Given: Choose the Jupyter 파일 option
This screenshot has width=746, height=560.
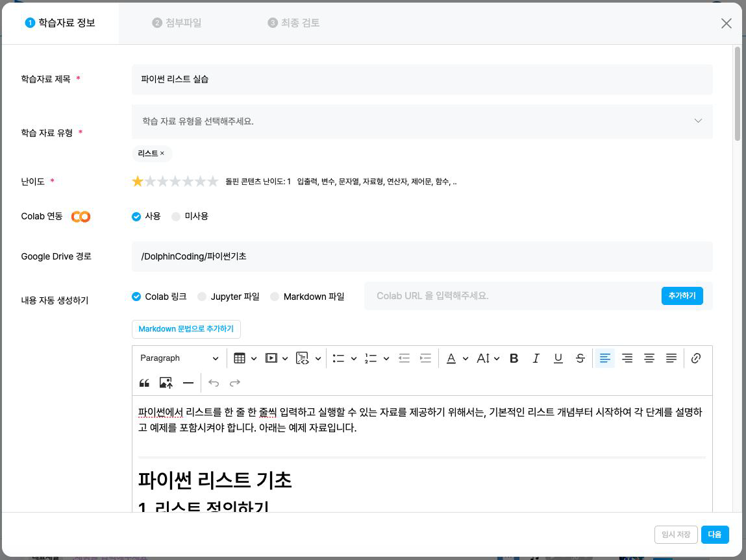Looking at the screenshot, I should click(202, 297).
